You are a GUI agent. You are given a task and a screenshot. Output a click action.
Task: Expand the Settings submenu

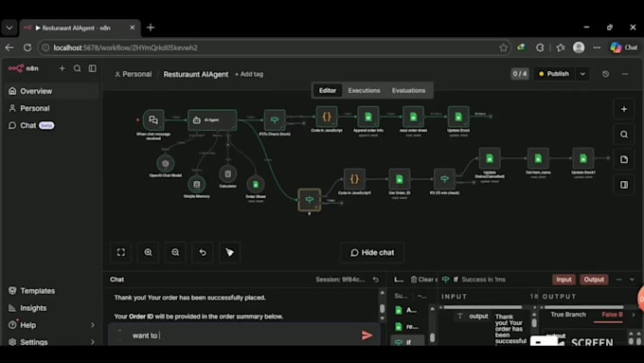[x=93, y=341]
